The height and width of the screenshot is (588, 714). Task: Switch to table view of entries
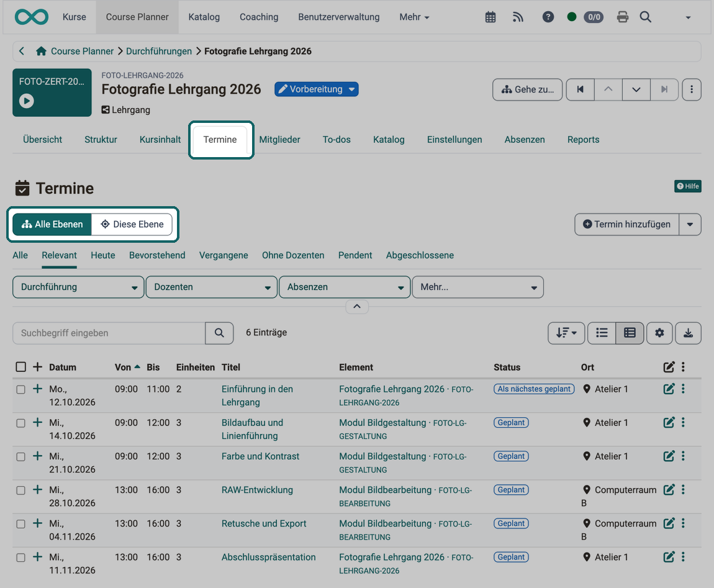pos(630,333)
